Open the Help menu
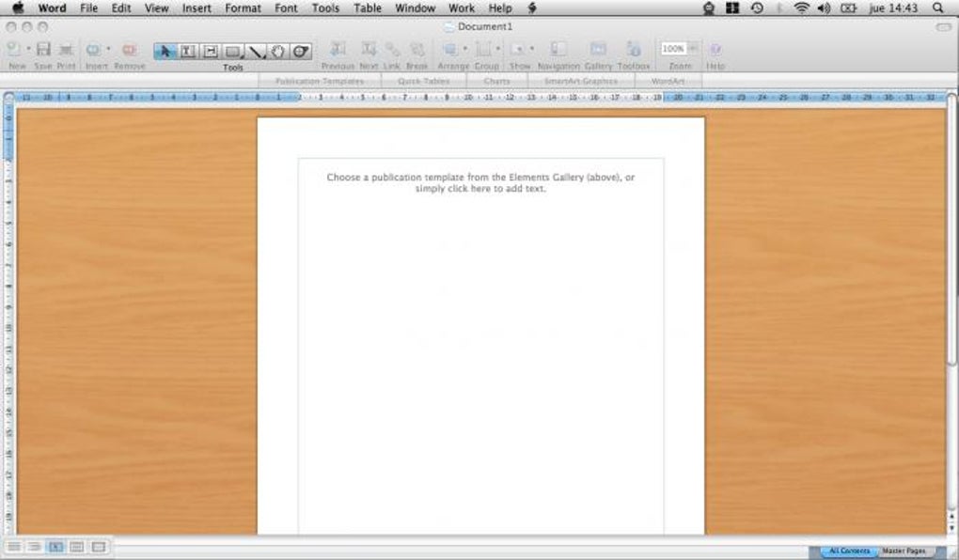 pos(500,8)
